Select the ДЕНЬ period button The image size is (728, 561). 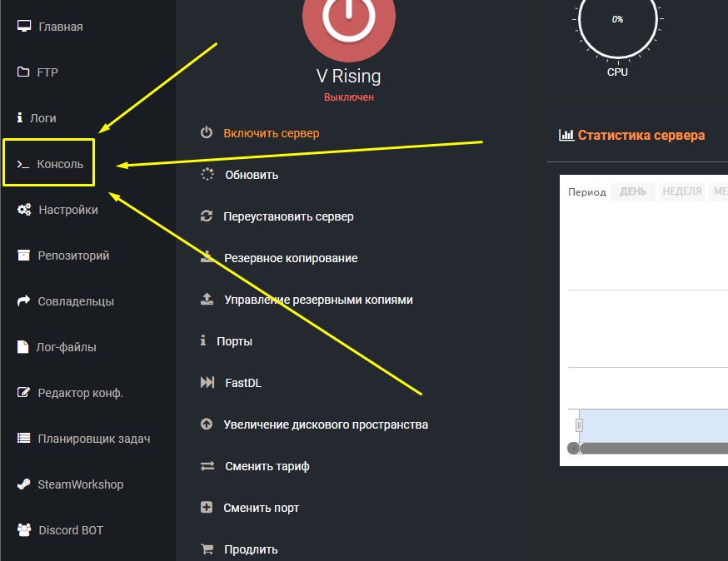pyautogui.click(x=632, y=191)
